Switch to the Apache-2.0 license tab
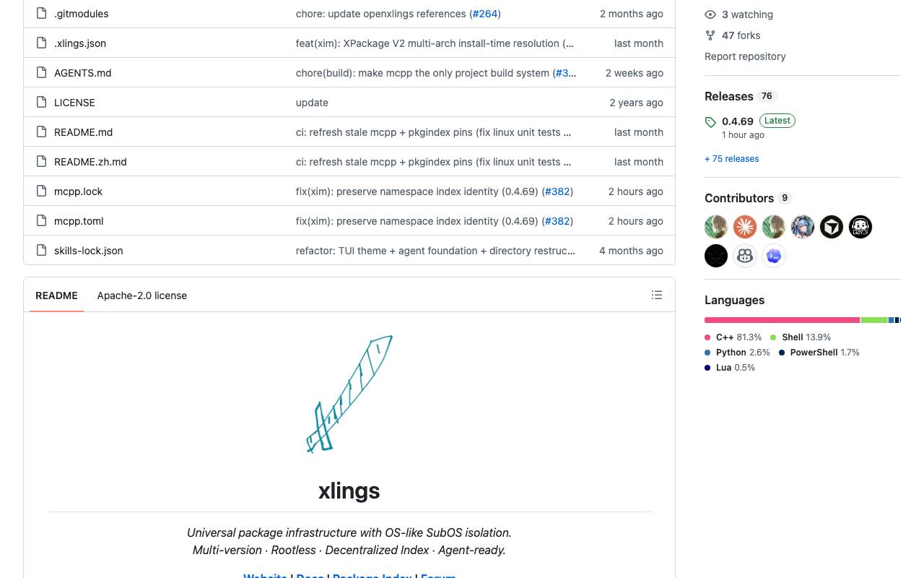924x578 pixels. coord(142,296)
